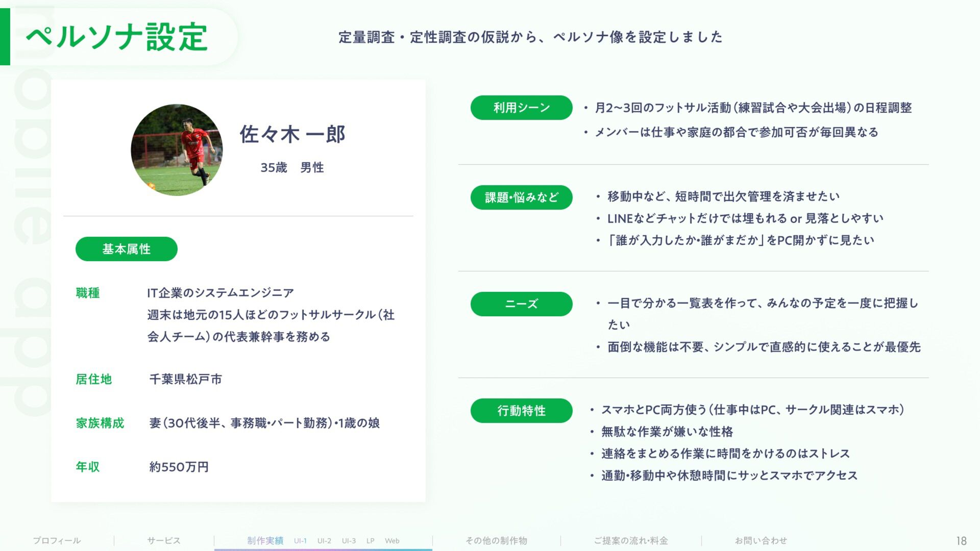Go to the UI-1 sub-tab

300,541
